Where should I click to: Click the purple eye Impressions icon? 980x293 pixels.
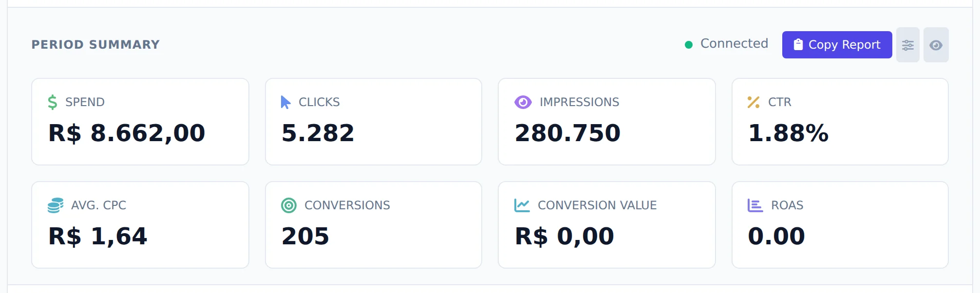523,102
